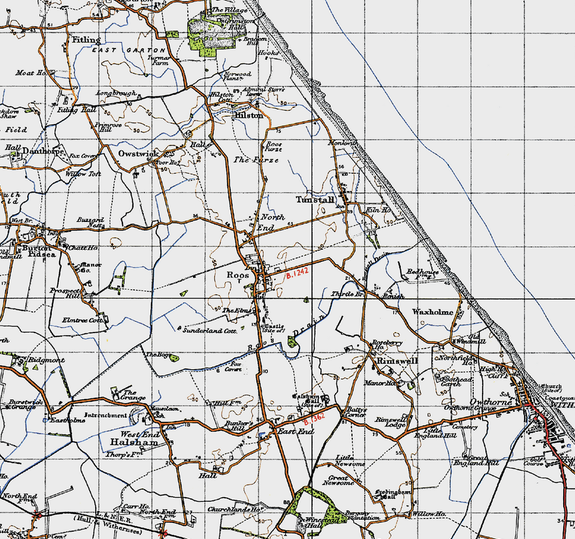Viewport: 575px width, 539px height.
Task: Select The Elms label
Action: [x=236, y=311]
